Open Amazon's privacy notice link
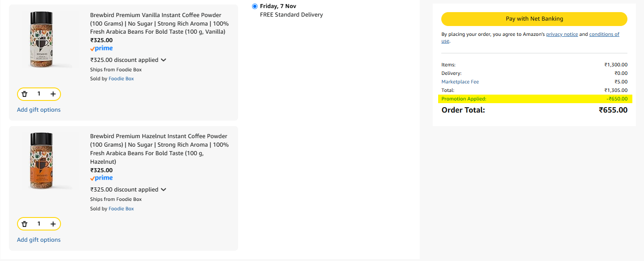This screenshot has width=644, height=261. click(561, 35)
